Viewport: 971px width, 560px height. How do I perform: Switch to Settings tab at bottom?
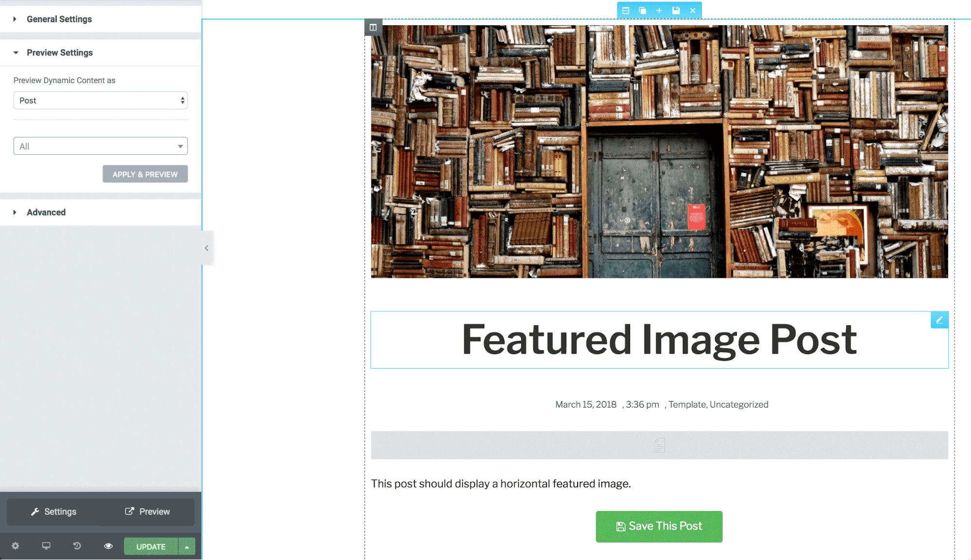pyautogui.click(x=53, y=511)
